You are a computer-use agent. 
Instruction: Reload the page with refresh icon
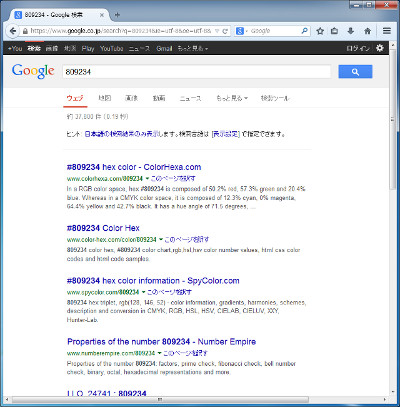pos(225,31)
